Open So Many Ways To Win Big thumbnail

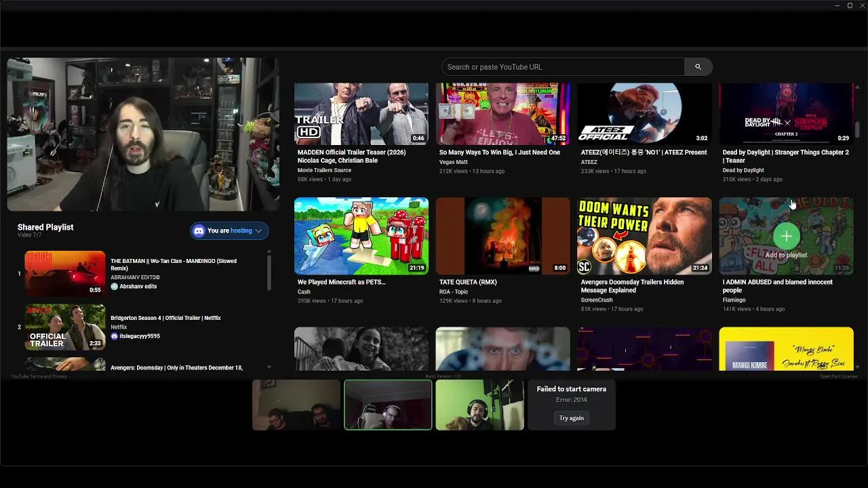(x=503, y=114)
